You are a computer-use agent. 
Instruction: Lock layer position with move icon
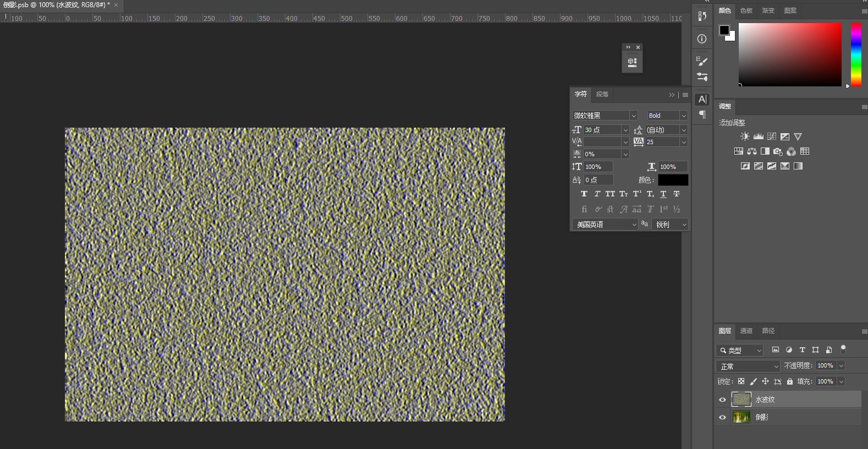[x=765, y=381]
